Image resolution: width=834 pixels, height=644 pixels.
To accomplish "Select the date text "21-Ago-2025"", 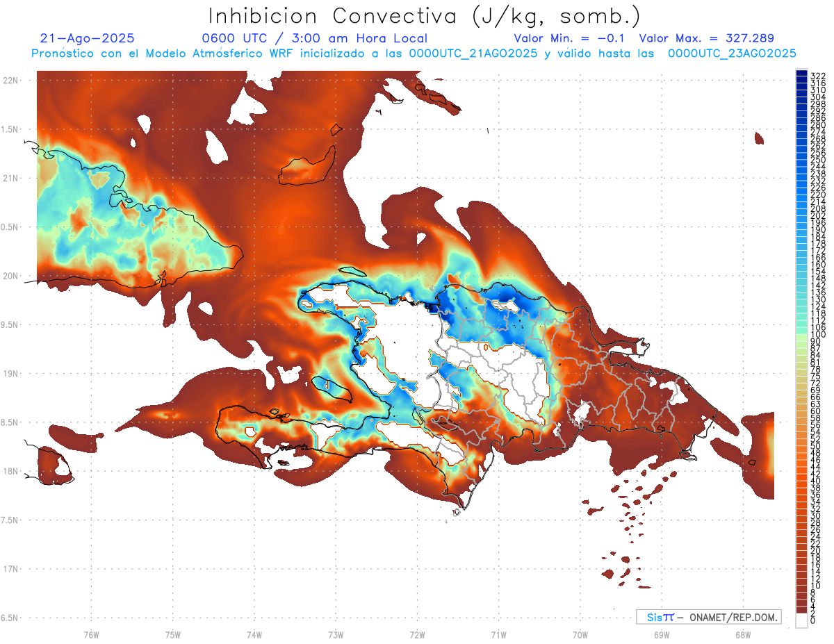I will pos(88,38).
